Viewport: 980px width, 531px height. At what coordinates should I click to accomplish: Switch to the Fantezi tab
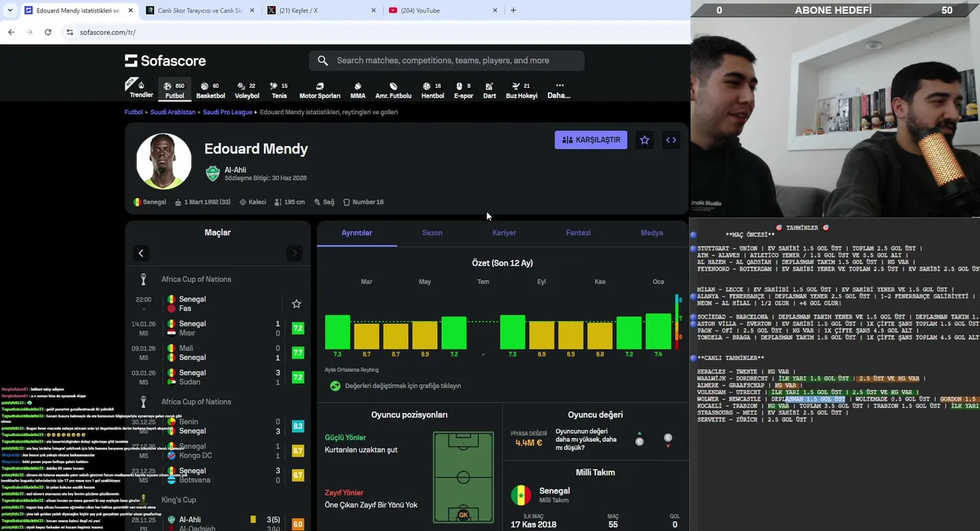click(x=578, y=233)
